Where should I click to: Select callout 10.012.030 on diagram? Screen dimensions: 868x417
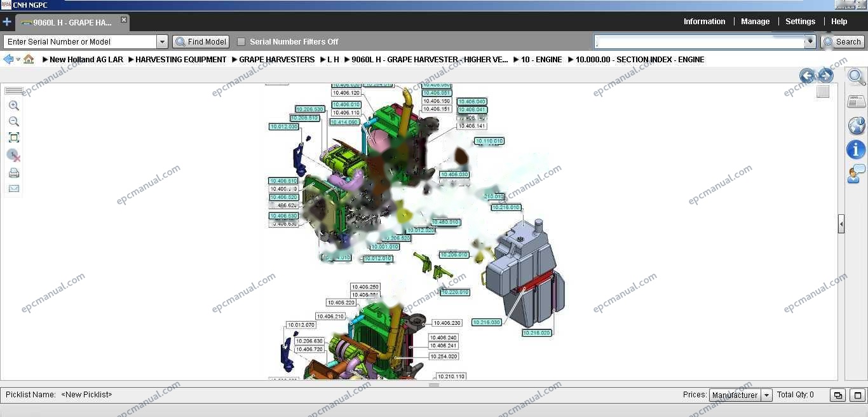coord(284,126)
